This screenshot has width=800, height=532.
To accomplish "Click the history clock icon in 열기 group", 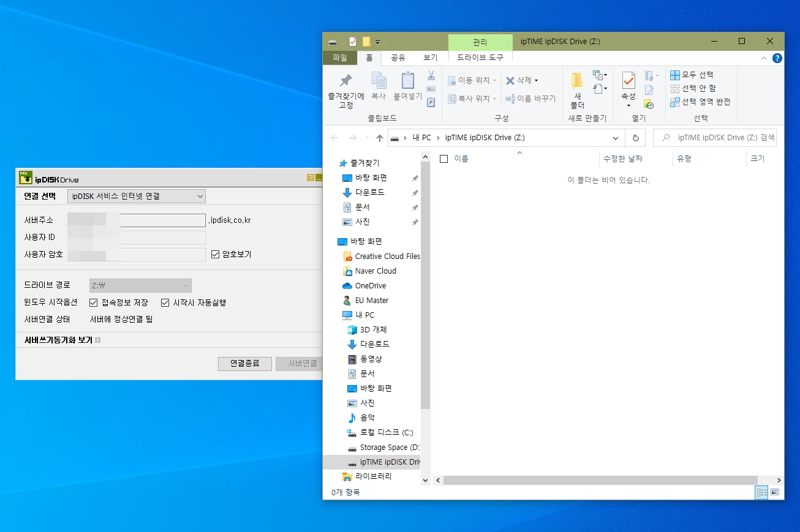I will click(649, 104).
